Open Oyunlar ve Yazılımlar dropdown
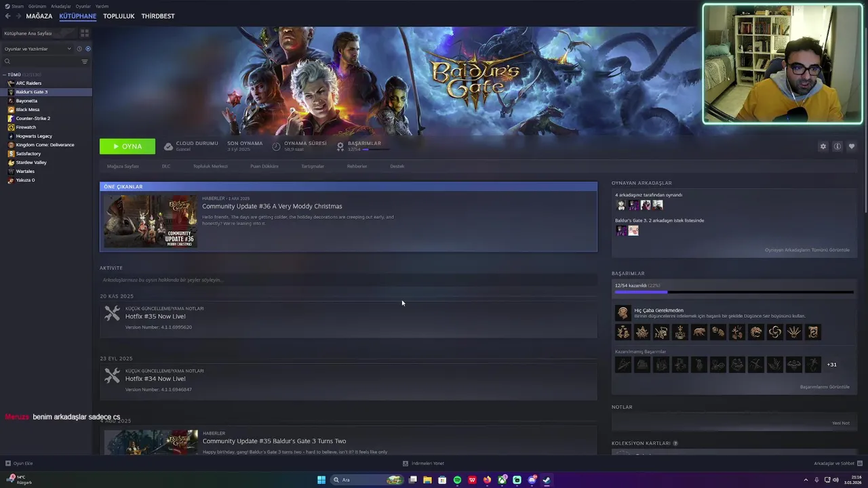This screenshot has width=868, height=488. click(37, 49)
